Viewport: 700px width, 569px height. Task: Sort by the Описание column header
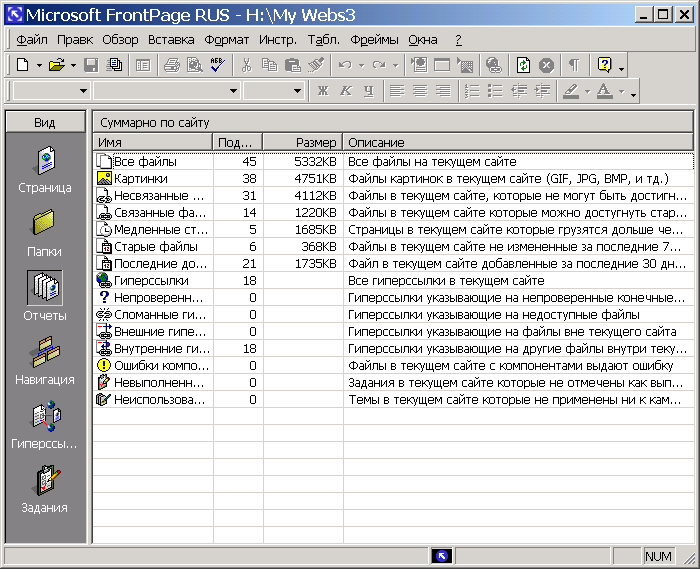(x=518, y=142)
